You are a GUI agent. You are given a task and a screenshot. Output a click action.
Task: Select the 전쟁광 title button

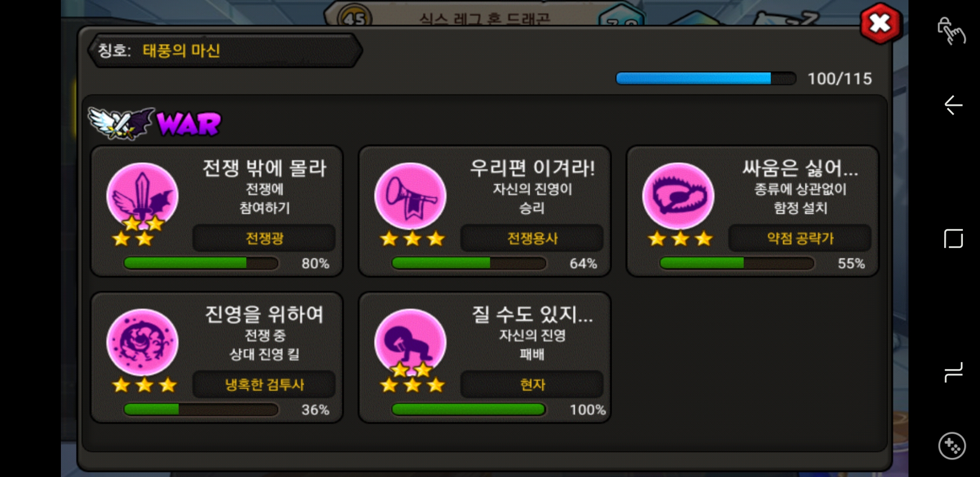(264, 238)
